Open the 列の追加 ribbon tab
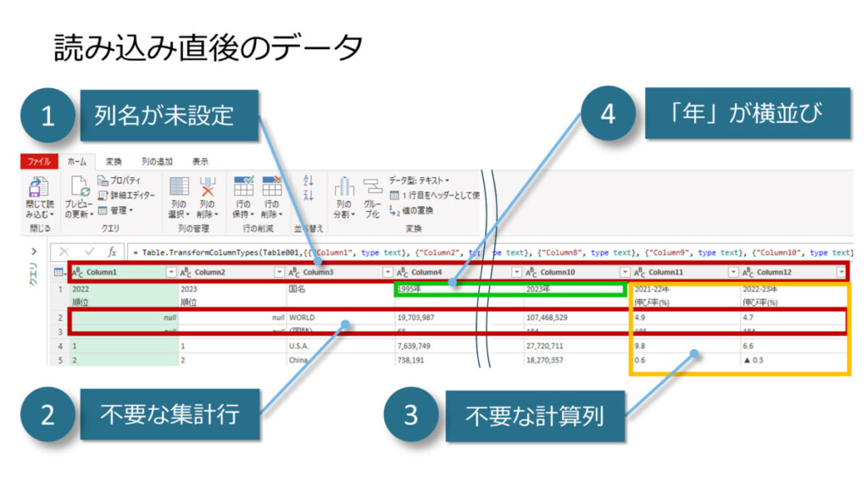The width and height of the screenshot is (868, 488). tap(157, 161)
